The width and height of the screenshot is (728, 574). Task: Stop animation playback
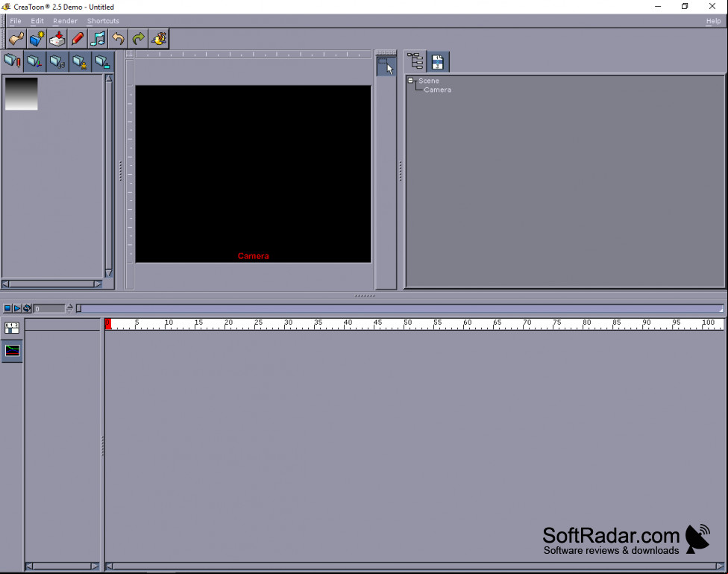(7, 308)
